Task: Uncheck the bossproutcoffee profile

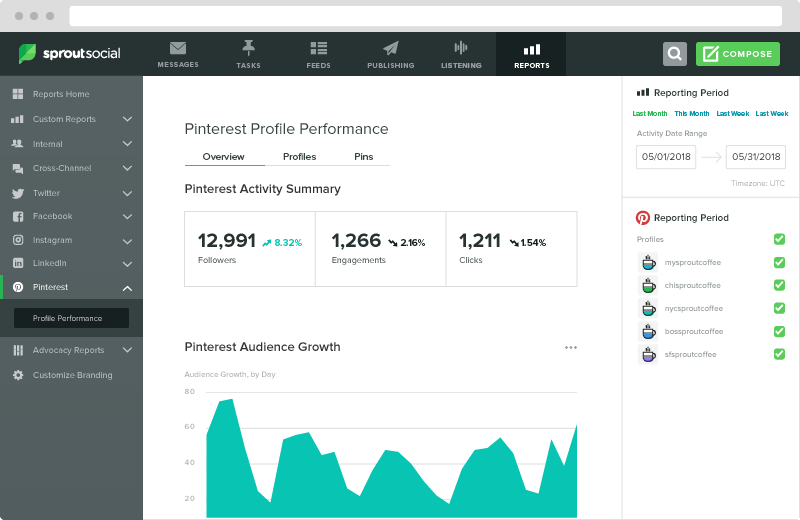Action: tap(779, 331)
